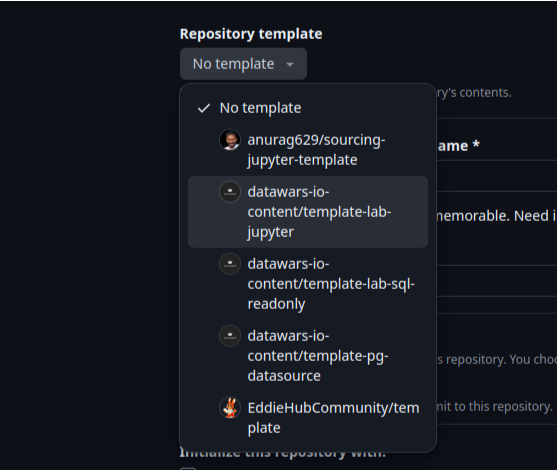The width and height of the screenshot is (557, 470).
Task: Click the EddieHubCommunity mascot avatar
Action: (x=230, y=407)
